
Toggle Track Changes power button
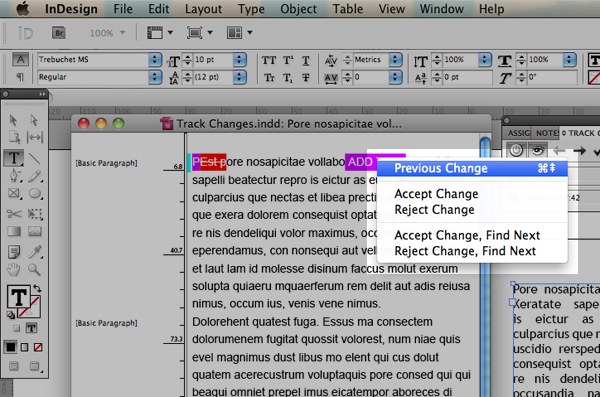(x=516, y=150)
